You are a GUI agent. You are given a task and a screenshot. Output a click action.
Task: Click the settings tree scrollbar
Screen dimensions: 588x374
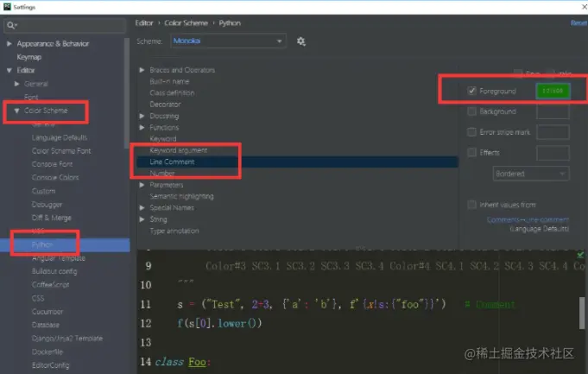point(126,93)
